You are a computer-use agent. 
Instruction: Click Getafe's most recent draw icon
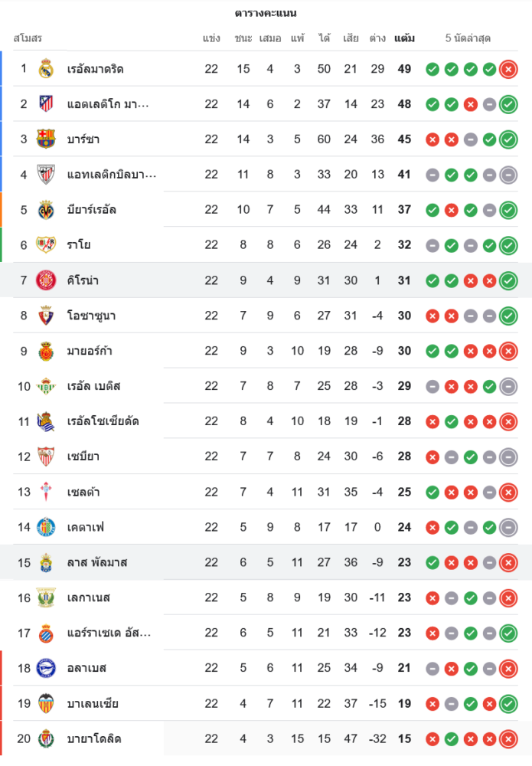tap(508, 527)
